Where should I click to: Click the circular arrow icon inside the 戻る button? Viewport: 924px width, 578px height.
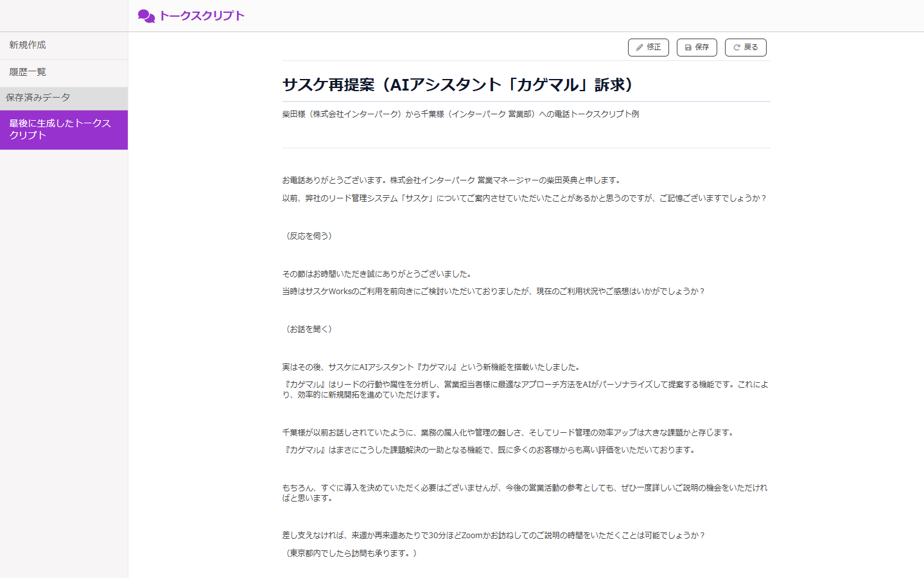(x=736, y=47)
